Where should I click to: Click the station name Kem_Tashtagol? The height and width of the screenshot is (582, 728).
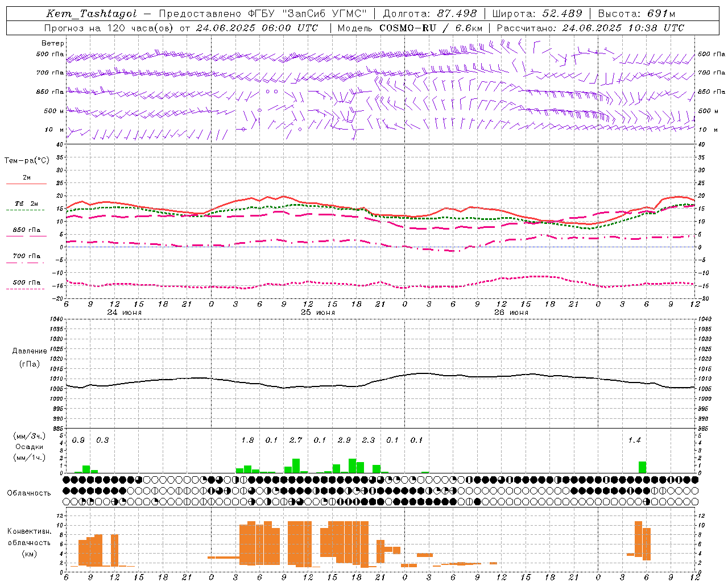92,14
